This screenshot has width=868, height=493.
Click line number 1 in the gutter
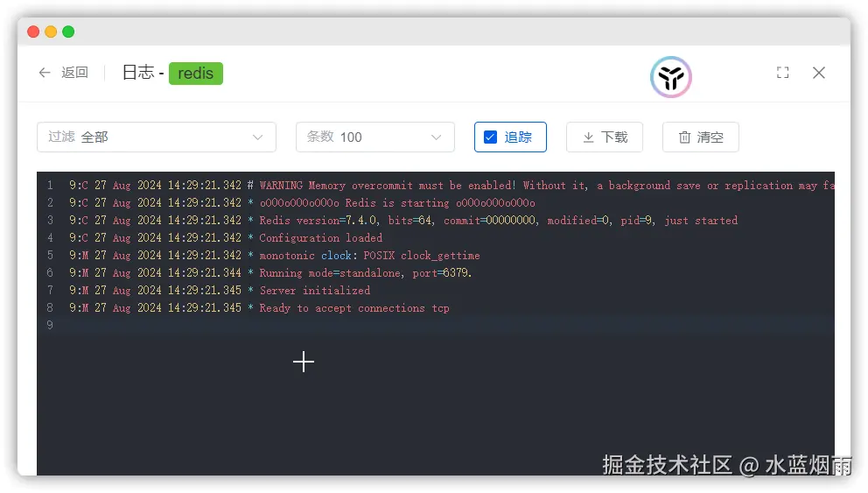pos(50,186)
